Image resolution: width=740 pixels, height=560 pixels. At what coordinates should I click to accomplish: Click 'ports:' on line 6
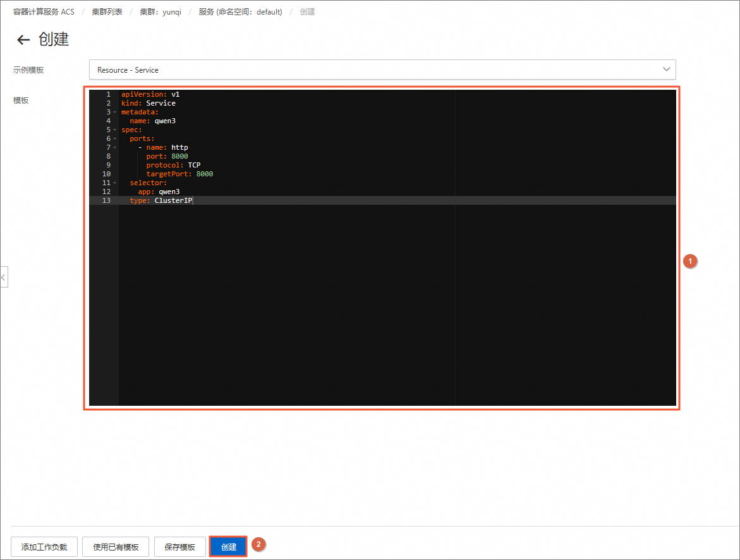pyautogui.click(x=142, y=139)
